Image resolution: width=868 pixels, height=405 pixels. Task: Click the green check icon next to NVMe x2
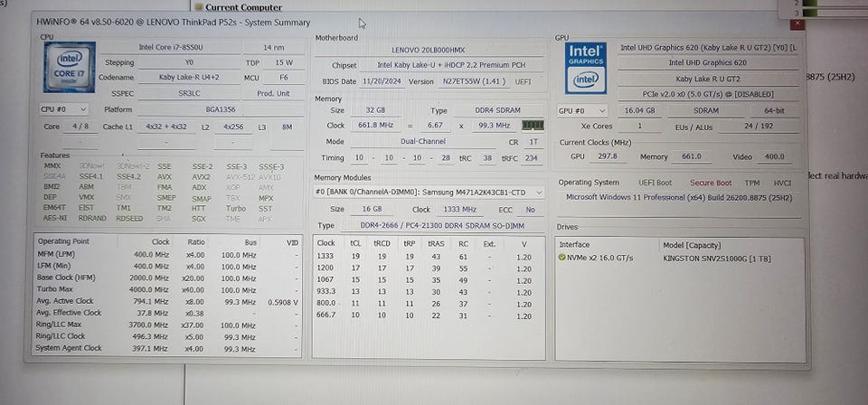click(x=561, y=258)
